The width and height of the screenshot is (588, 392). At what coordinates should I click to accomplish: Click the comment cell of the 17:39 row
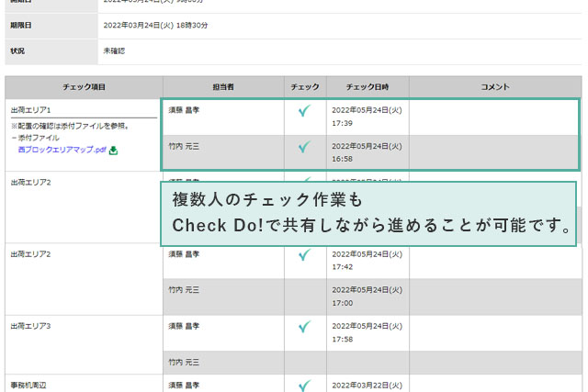494,118
